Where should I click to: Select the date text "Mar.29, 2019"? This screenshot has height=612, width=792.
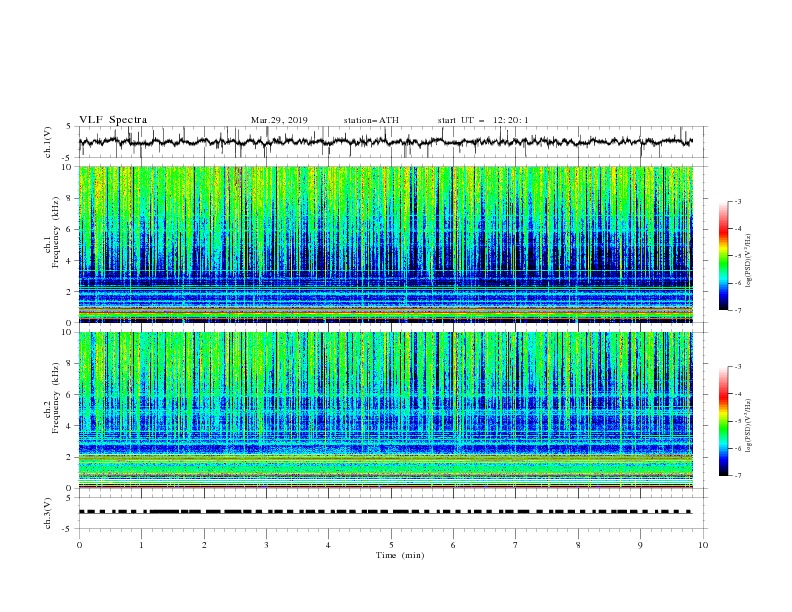279,120
